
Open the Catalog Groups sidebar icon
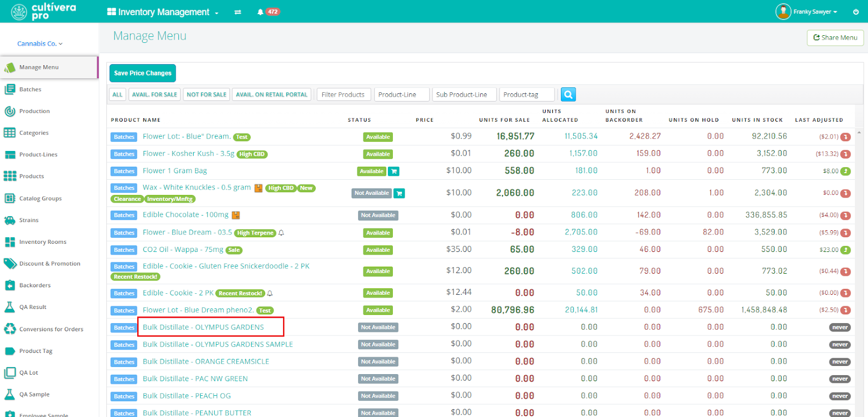pos(9,198)
